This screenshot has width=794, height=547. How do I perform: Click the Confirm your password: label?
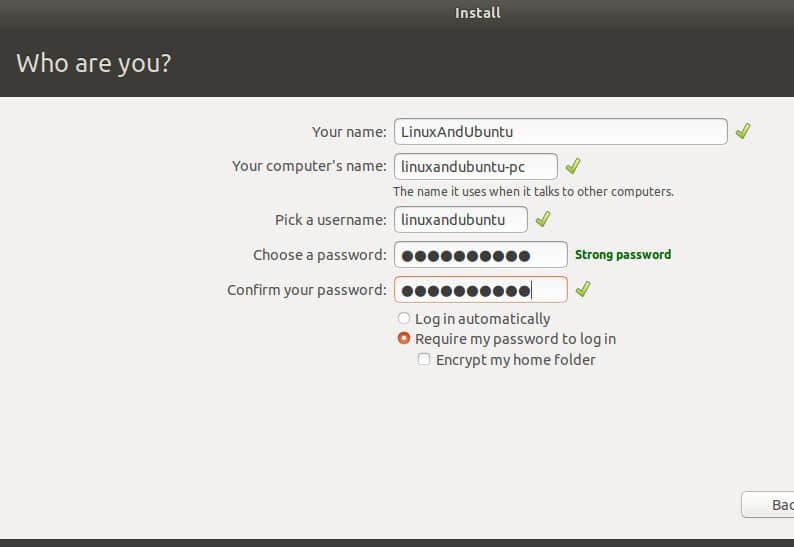[306, 290]
